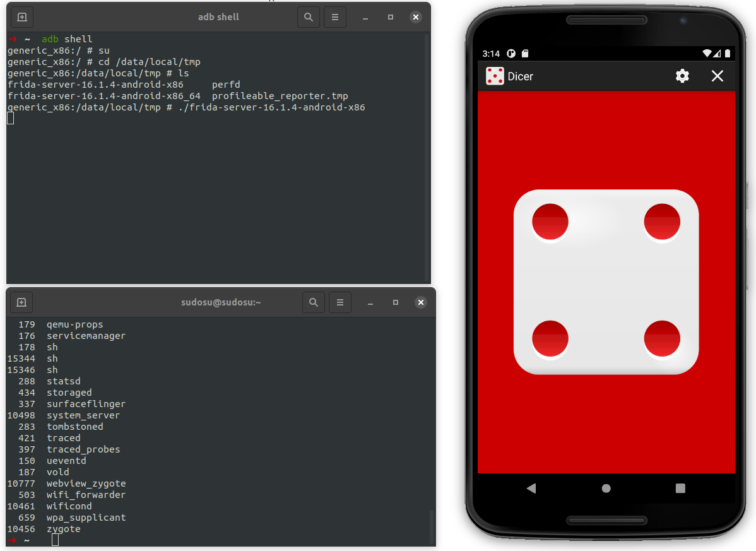Click the signal strength icon in the status bar
The height and width of the screenshot is (551, 756).
pyautogui.click(x=717, y=53)
